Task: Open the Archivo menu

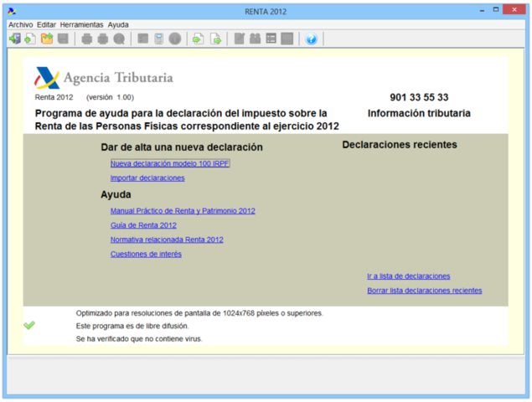Action: (21, 25)
